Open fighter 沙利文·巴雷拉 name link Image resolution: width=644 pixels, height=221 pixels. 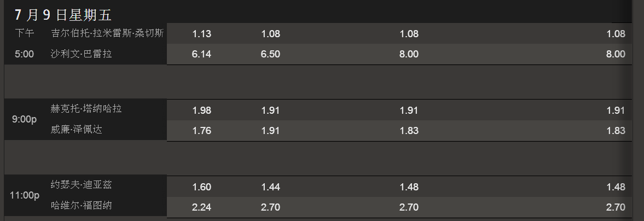[82, 54]
